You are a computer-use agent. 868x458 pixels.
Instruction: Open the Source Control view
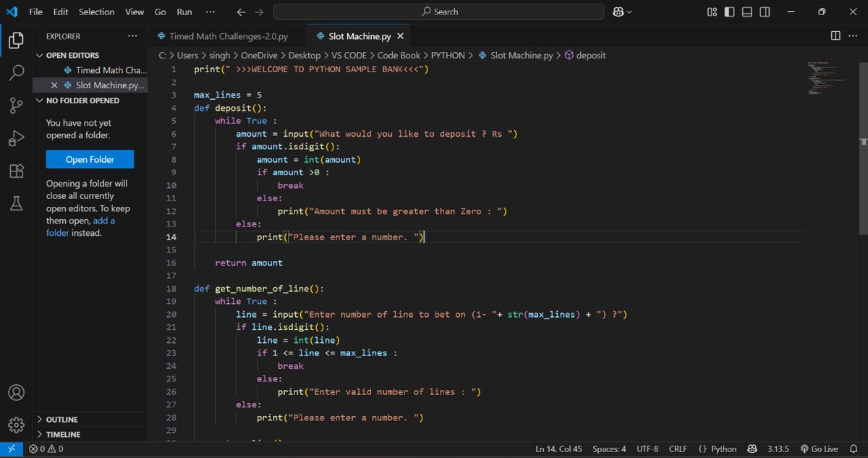click(x=16, y=106)
